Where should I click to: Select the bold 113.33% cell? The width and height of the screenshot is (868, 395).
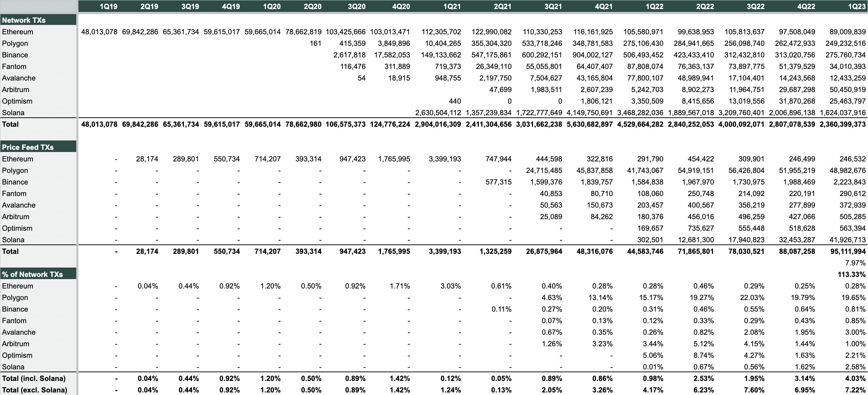852,274
